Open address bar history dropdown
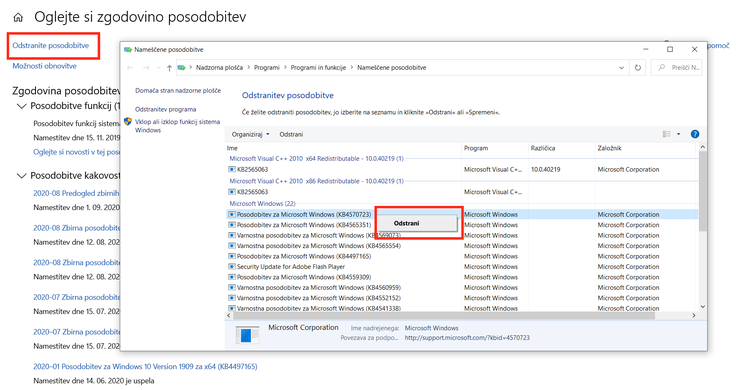This screenshot has width=736, height=390. pos(621,68)
